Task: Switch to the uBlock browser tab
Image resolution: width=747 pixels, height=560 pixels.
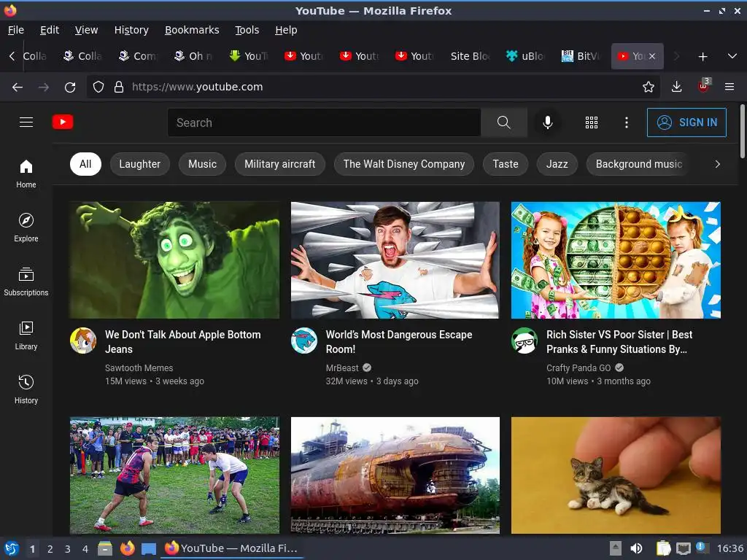Action: 526,56
